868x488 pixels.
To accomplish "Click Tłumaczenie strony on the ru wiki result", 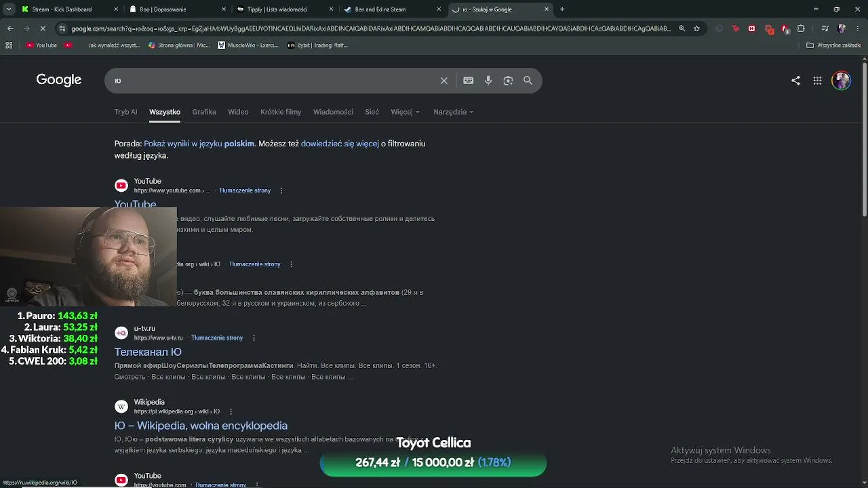I will (255, 264).
